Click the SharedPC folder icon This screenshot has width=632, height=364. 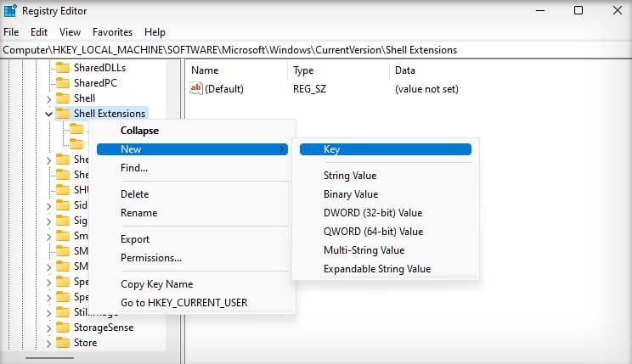click(x=63, y=83)
